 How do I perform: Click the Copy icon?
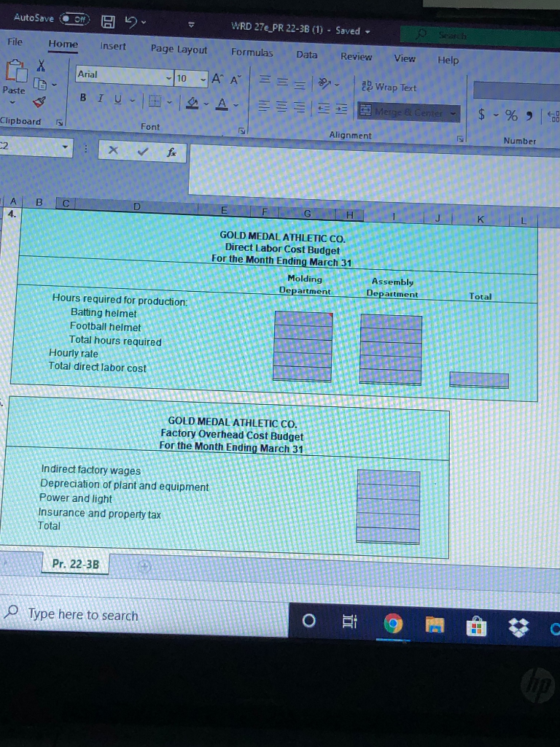(42, 85)
